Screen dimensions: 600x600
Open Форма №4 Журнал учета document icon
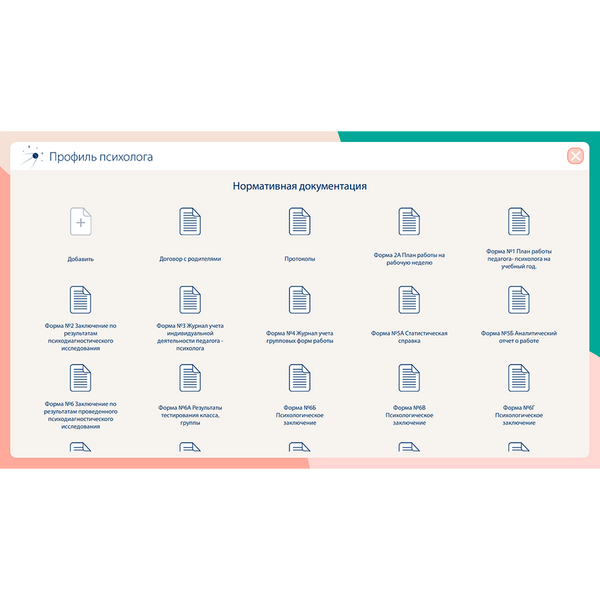click(x=300, y=300)
